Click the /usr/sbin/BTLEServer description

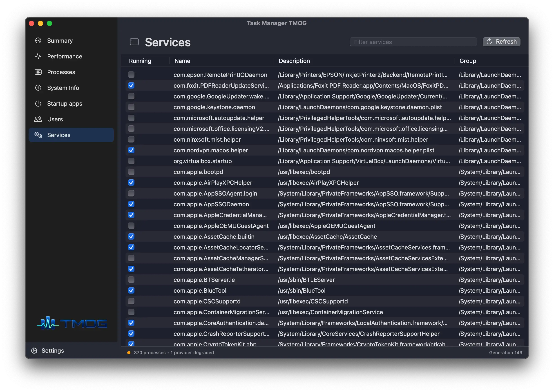(306, 280)
